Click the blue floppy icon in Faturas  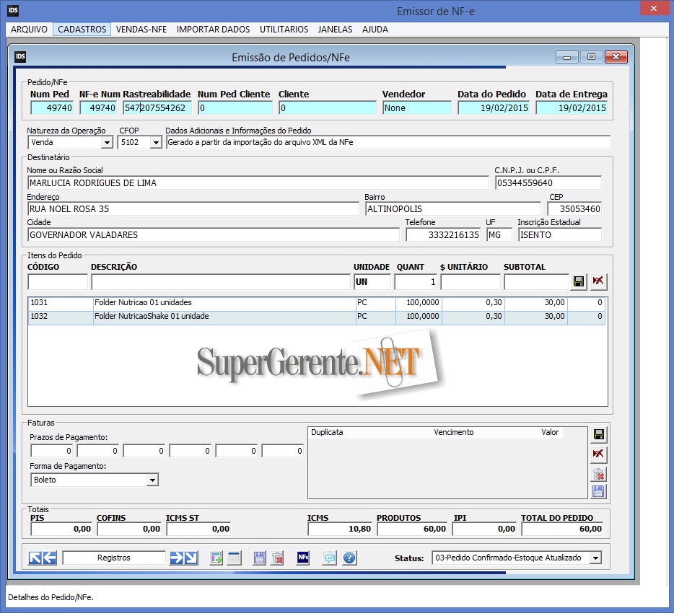(599, 491)
